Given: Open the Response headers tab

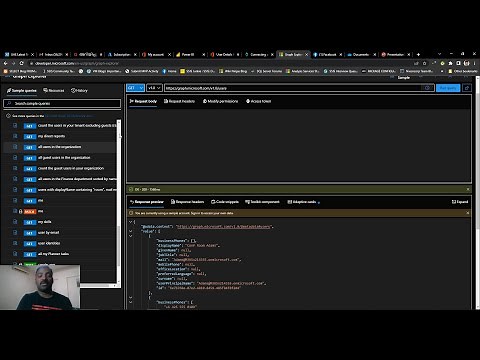Looking at the screenshot, I should pos(187,202).
